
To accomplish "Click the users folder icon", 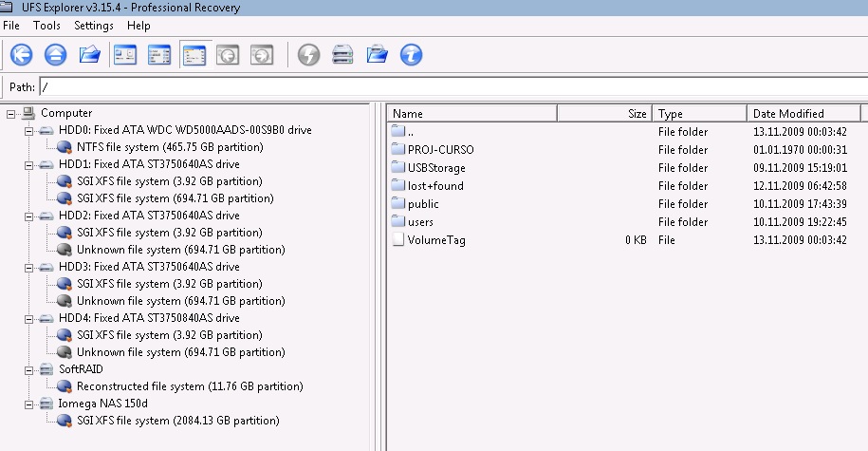I will 398,221.
